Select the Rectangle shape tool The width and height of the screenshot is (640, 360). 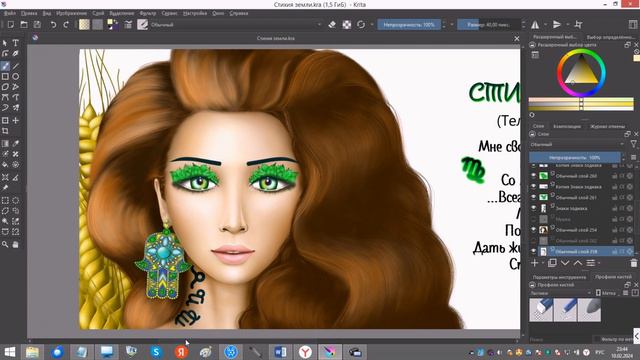(5, 76)
